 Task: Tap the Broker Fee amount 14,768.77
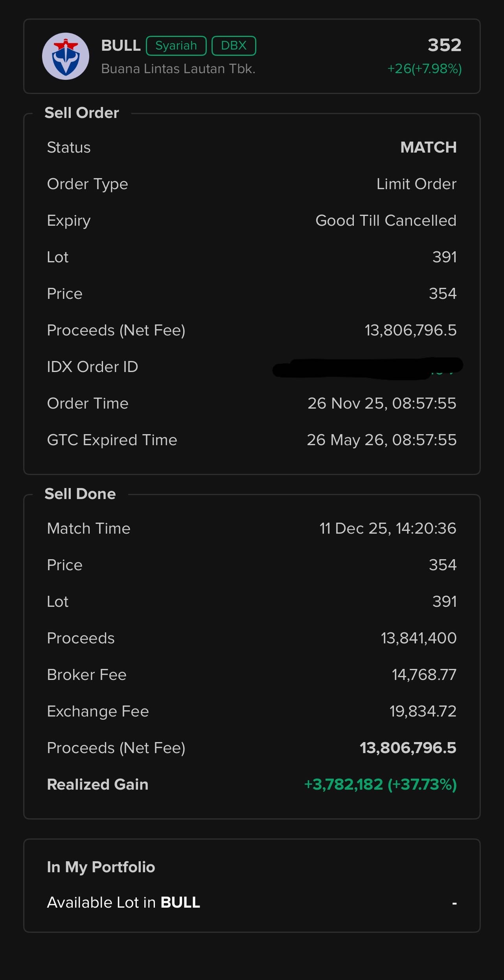(x=424, y=675)
